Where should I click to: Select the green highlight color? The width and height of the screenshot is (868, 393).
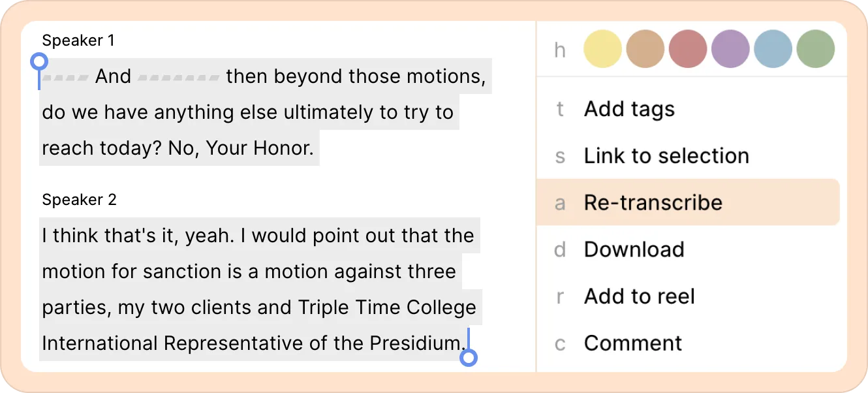point(815,49)
